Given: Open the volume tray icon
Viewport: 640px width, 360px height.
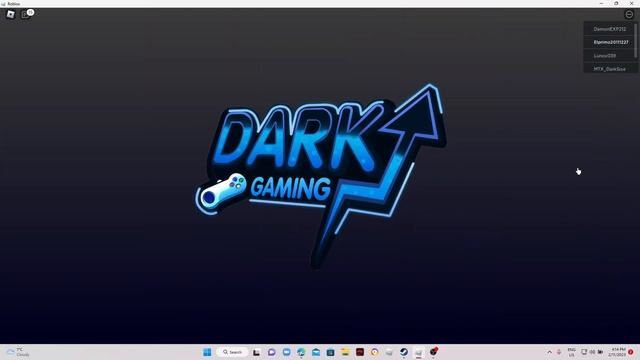Looking at the screenshot, I should point(592,352).
